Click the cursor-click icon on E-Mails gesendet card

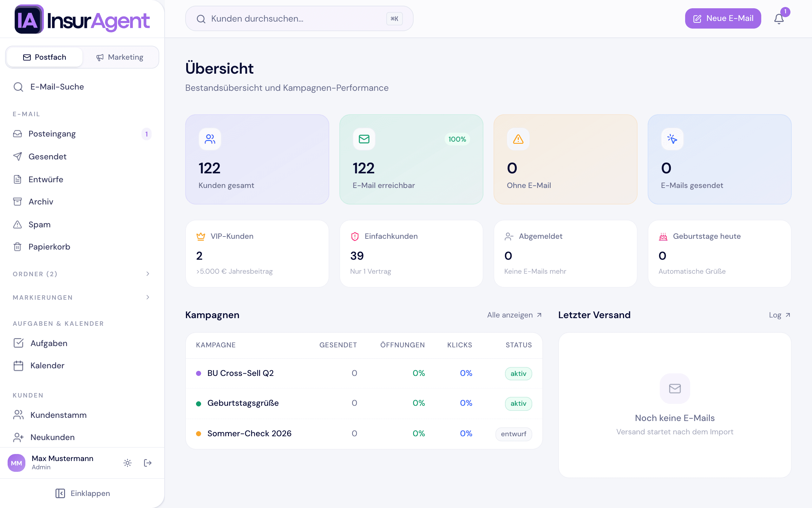click(x=672, y=139)
